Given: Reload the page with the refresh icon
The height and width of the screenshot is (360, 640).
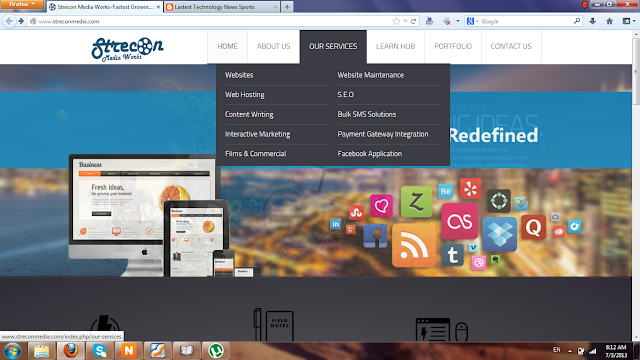Looking at the screenshot, I should tap(413, 21).
